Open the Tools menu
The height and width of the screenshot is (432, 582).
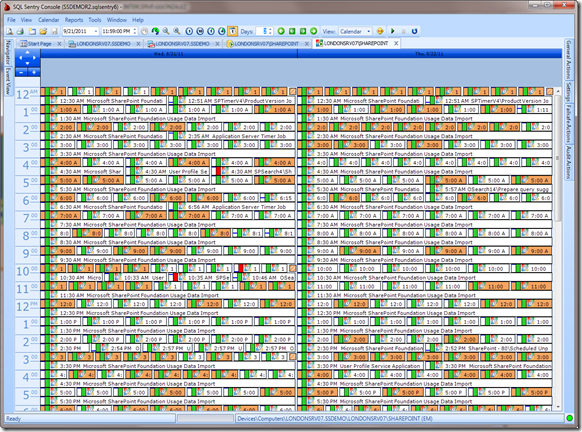pyautogui.click(x=95, y=20)
